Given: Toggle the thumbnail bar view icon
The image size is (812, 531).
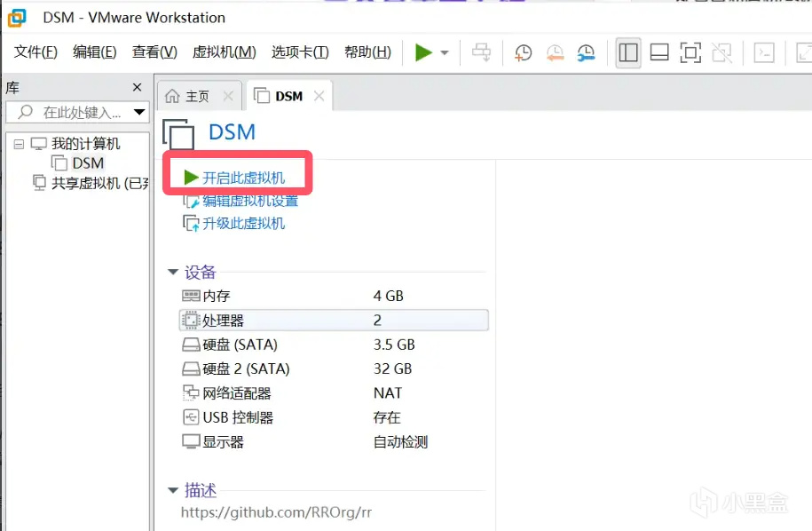Looking at the screenshot, I should click(659, 52).
